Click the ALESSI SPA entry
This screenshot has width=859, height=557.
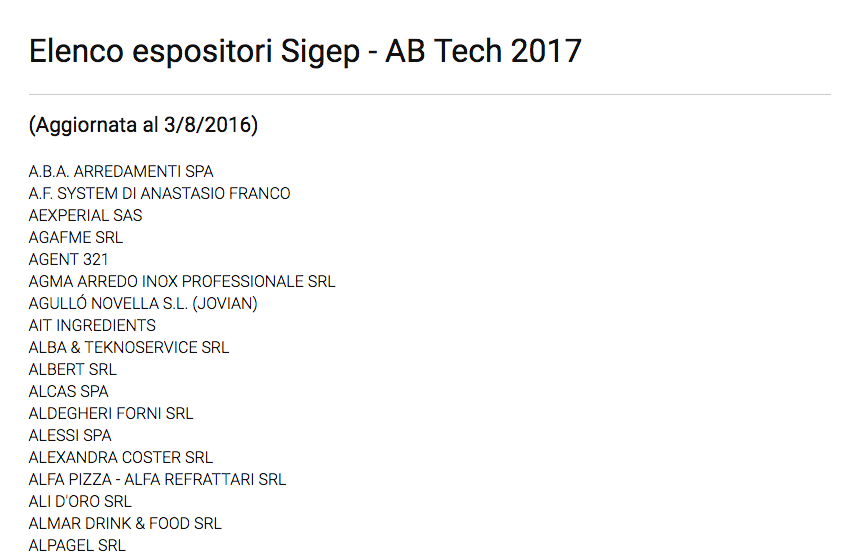pyautogui.click(x=70, y=435)
